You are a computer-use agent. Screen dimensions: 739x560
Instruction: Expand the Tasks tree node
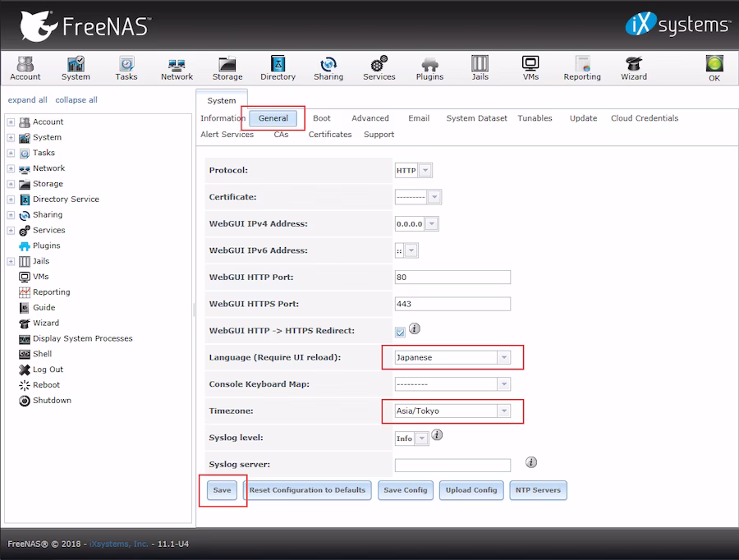[11, 154]
